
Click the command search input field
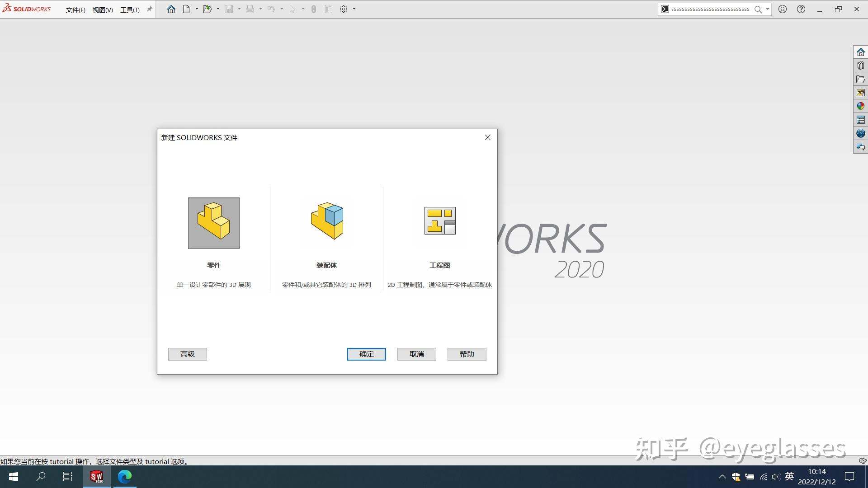[x=710, y=9]
